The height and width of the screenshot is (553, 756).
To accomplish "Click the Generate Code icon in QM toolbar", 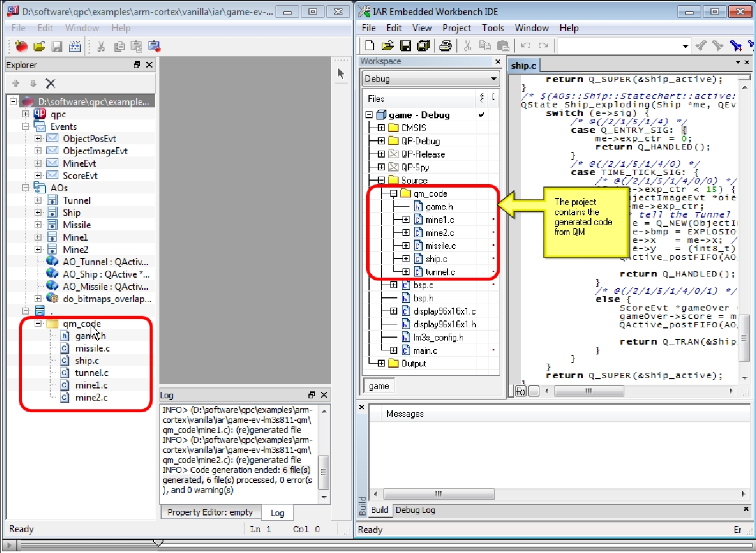I will (75, 47).
